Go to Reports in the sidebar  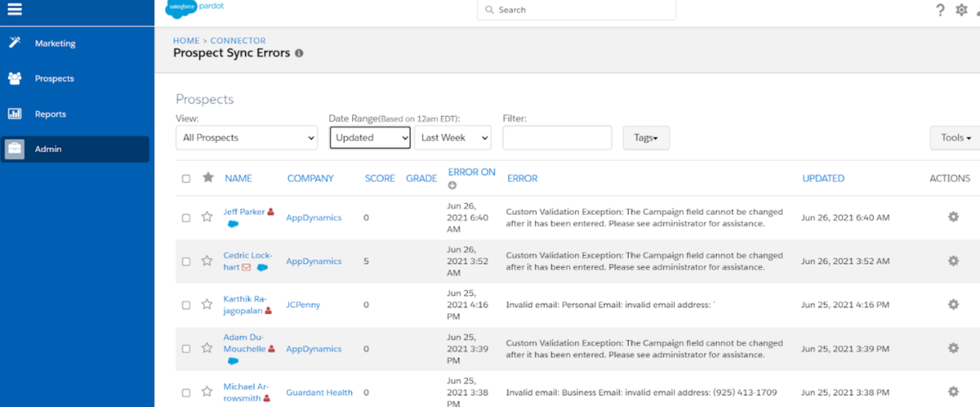point(51,114)
